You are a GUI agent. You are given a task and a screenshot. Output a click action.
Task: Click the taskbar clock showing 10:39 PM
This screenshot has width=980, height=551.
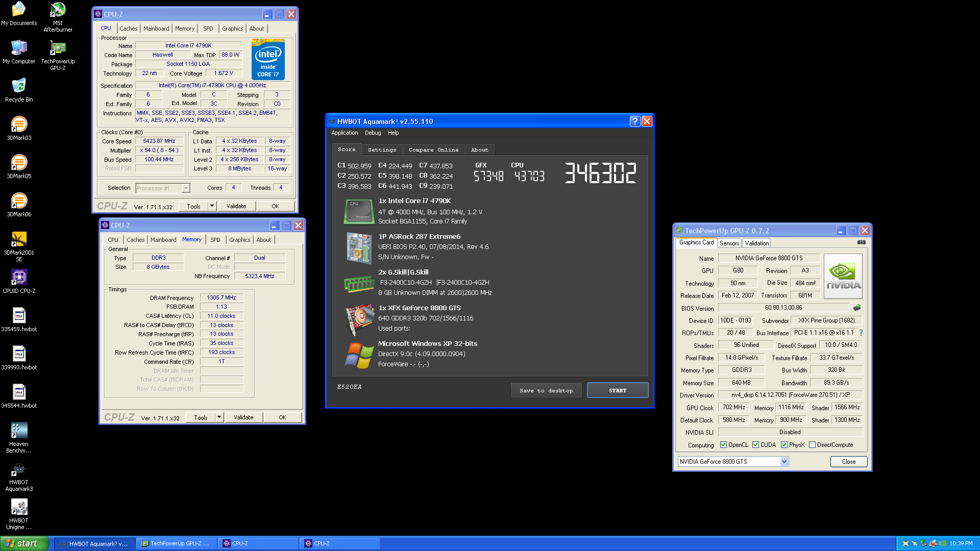(x=961, y=544)
